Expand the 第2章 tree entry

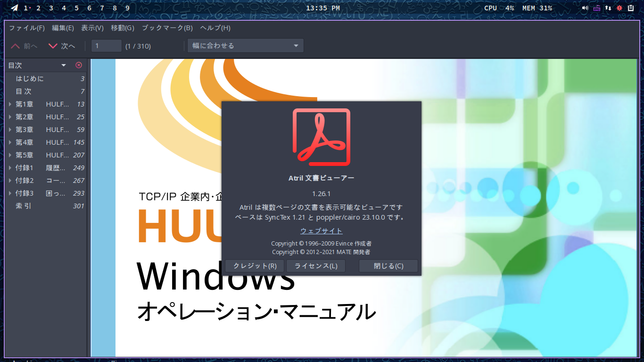coord(10,117)
